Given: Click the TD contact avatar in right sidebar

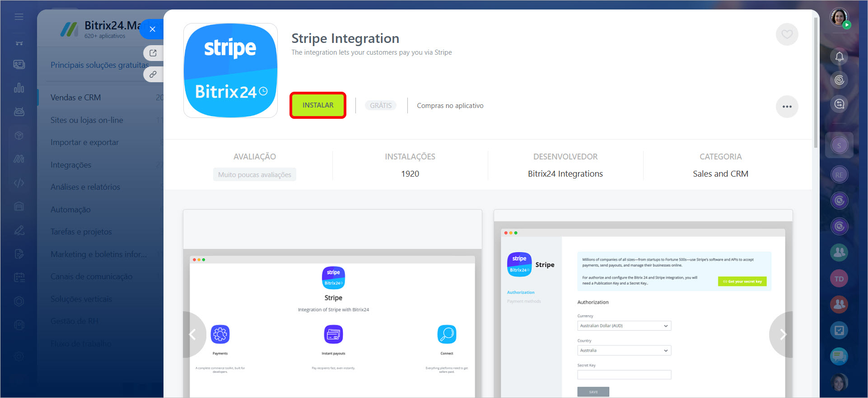Looking at the screenshot, I should [839, 279].
